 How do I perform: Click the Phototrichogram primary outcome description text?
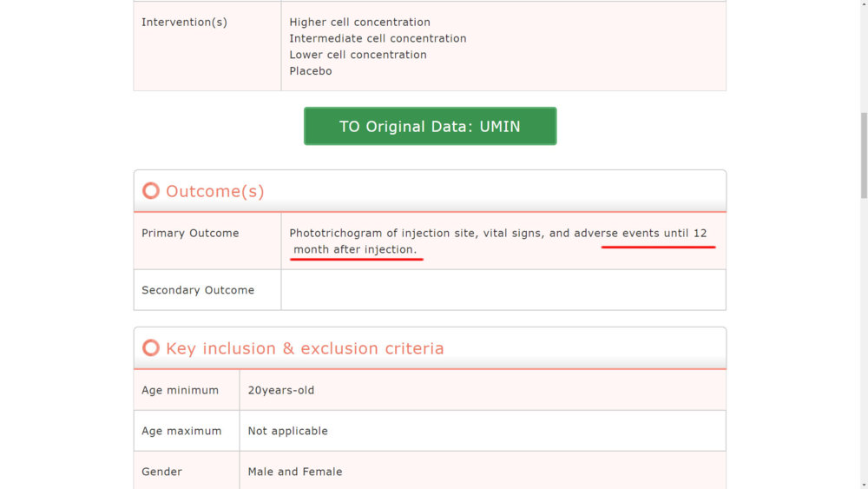pos(497,241)
